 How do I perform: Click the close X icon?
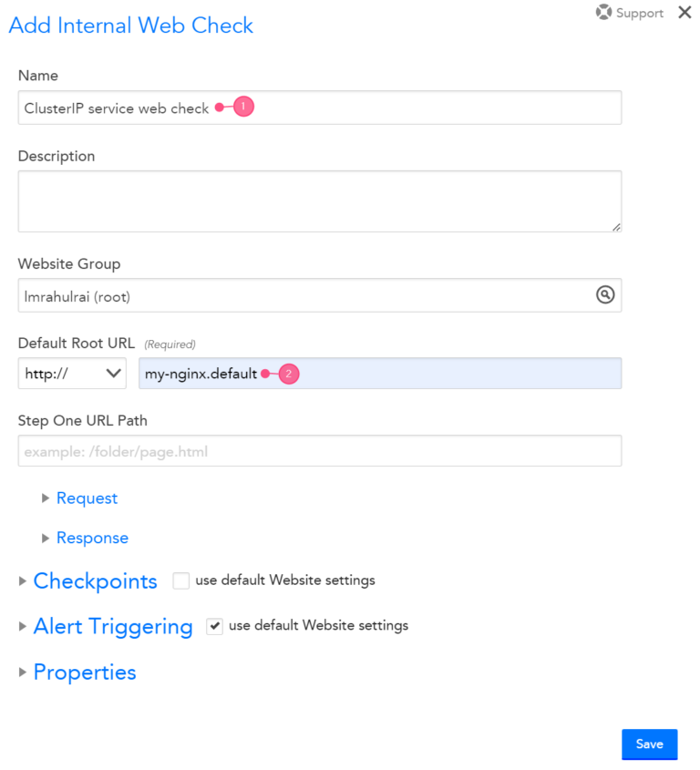pyautogui.click(x=685, y=12)
